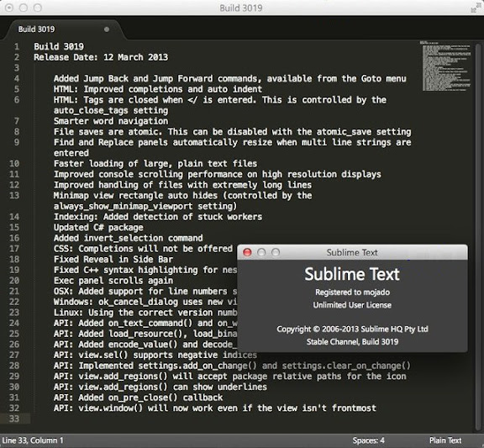
Task: Click 'Find and Replace panels' line
Action: pos(233,142)
